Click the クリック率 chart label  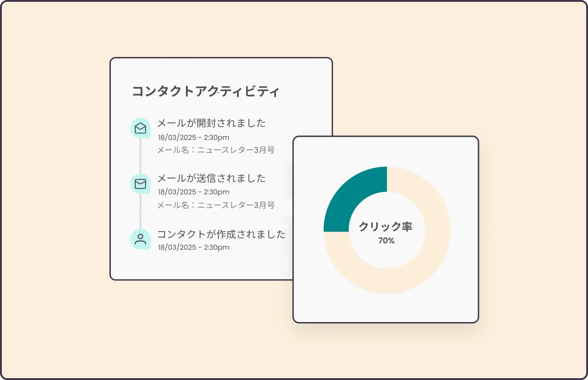pyautogui.click(x=386, y=226)
